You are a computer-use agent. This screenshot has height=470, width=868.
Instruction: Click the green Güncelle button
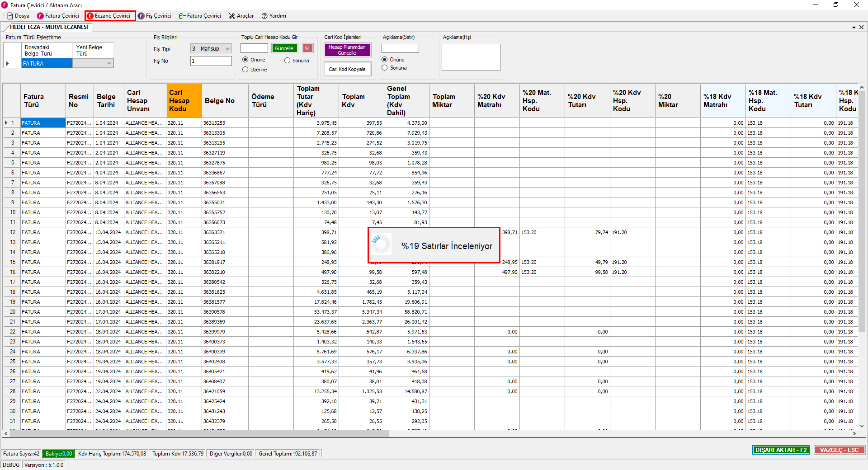pyautogui.click(x=284, y=48)
